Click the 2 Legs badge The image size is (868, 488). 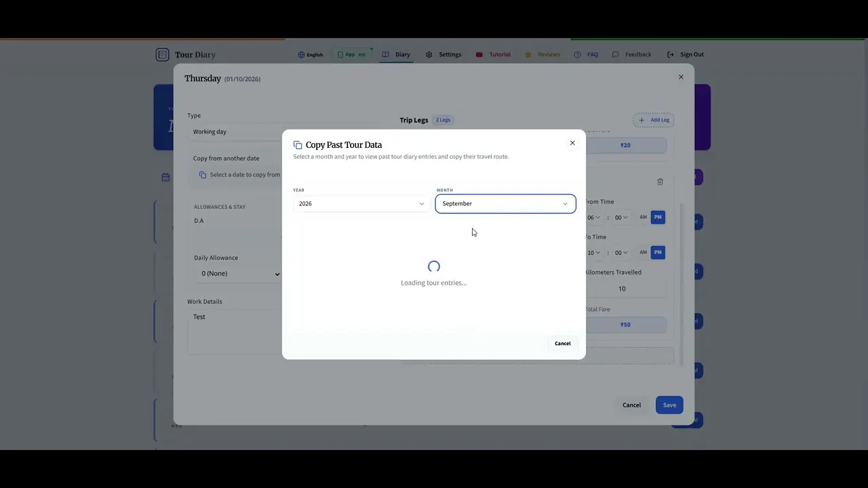443,121
